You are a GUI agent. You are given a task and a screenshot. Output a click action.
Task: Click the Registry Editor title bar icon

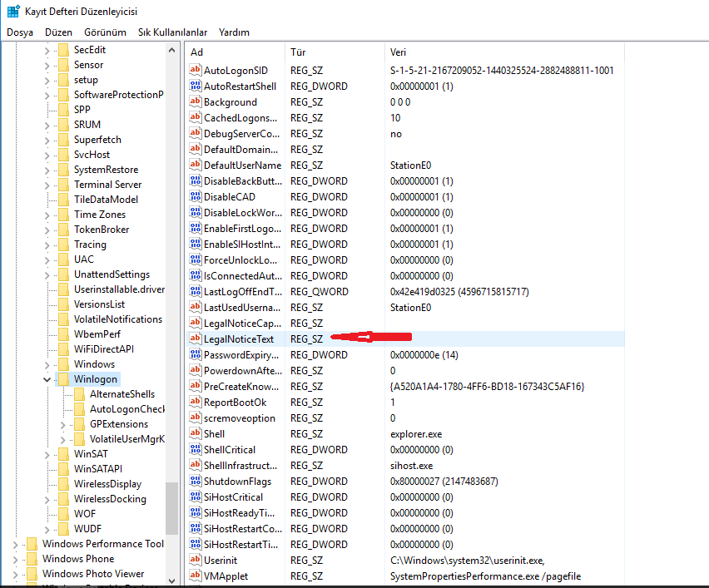pos(13,11)
